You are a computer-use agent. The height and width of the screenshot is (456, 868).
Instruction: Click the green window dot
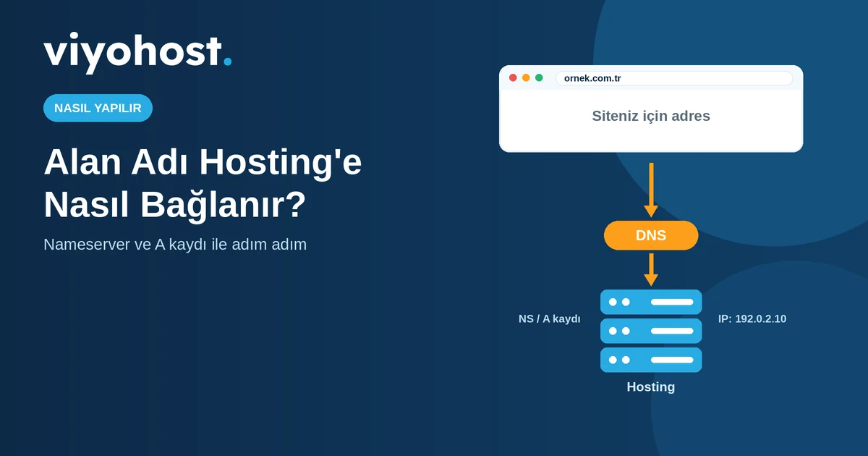pyautogui.click(x=539, y=77)
